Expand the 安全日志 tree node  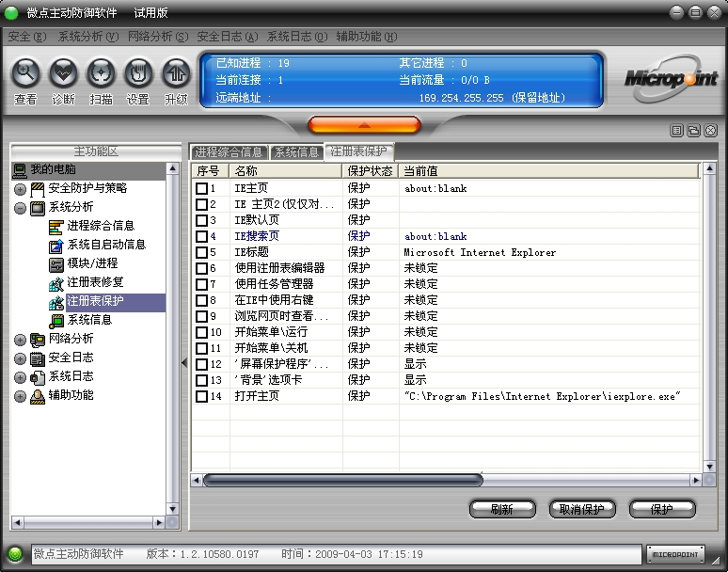(x=20, y=358)
